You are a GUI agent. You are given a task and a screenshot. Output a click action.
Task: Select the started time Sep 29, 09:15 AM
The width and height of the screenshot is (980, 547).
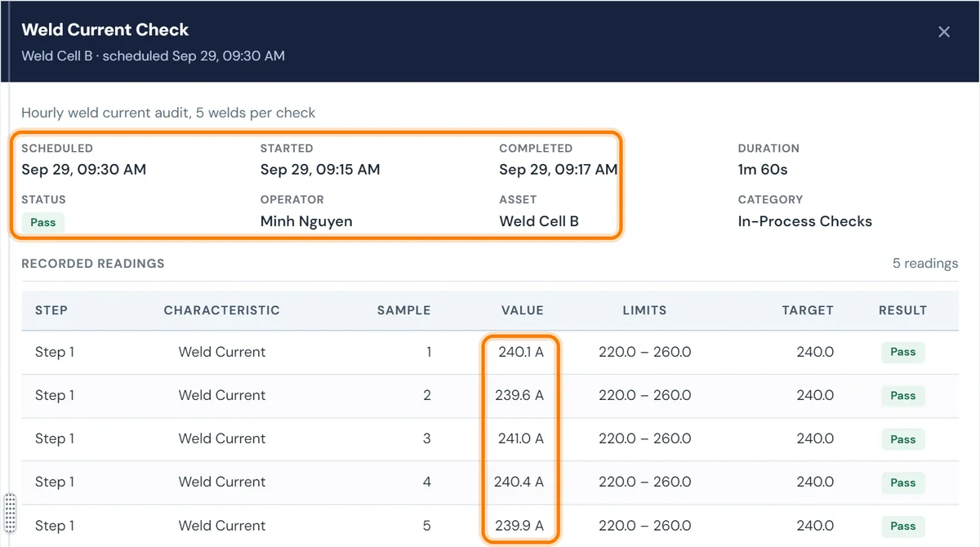tap(320, 170)
